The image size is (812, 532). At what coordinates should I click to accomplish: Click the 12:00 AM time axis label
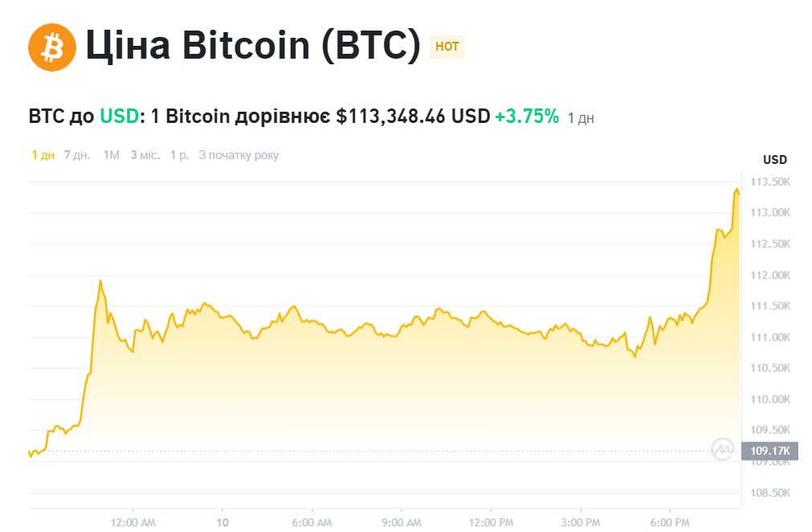[x=133, y=522]
